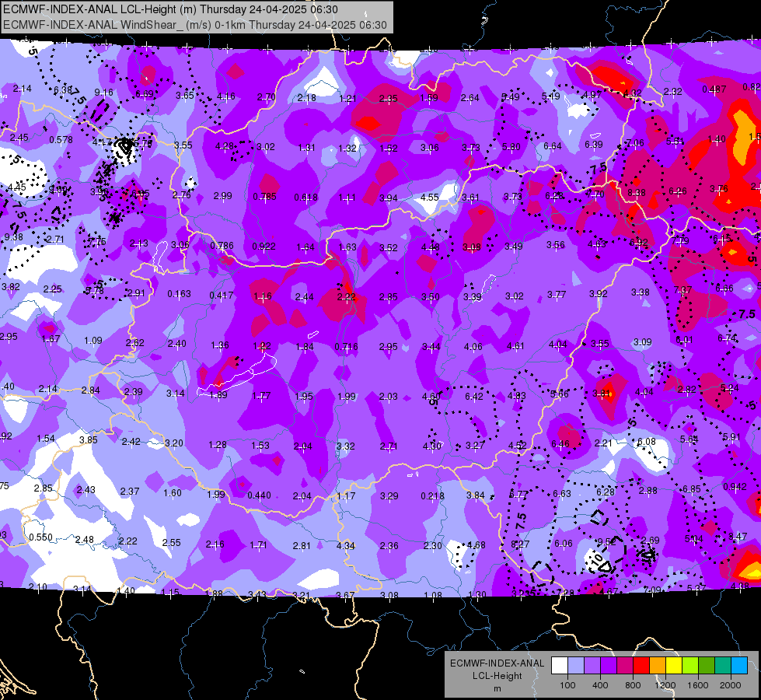Click the WindShear 0-1km title line
Screen dimensions: 761x700
click(194, 25)
